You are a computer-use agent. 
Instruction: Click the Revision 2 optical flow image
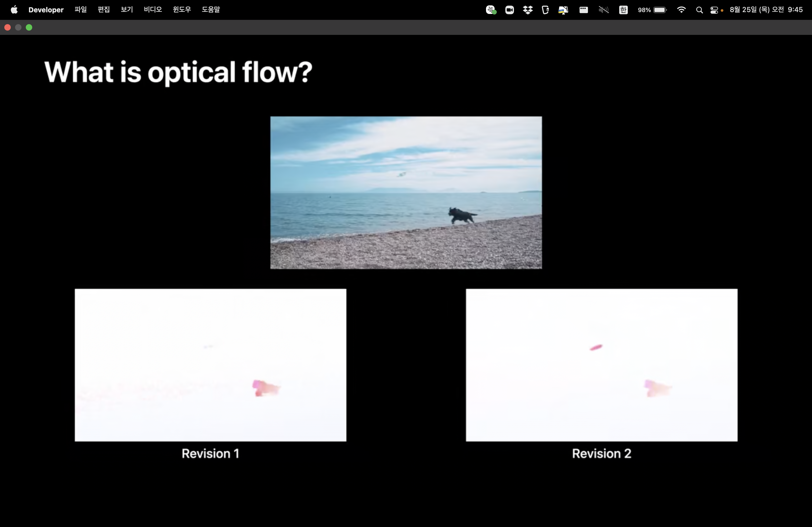pyautogui.click(x=601, y=365)
